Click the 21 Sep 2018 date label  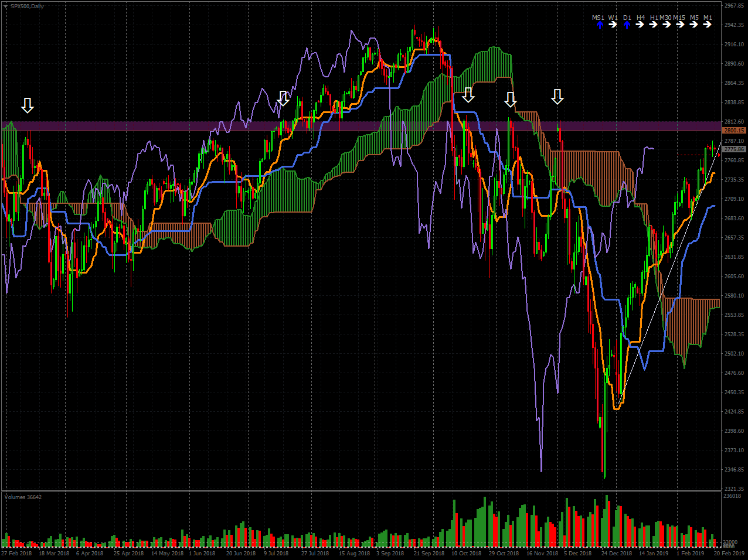pos(429,554)
